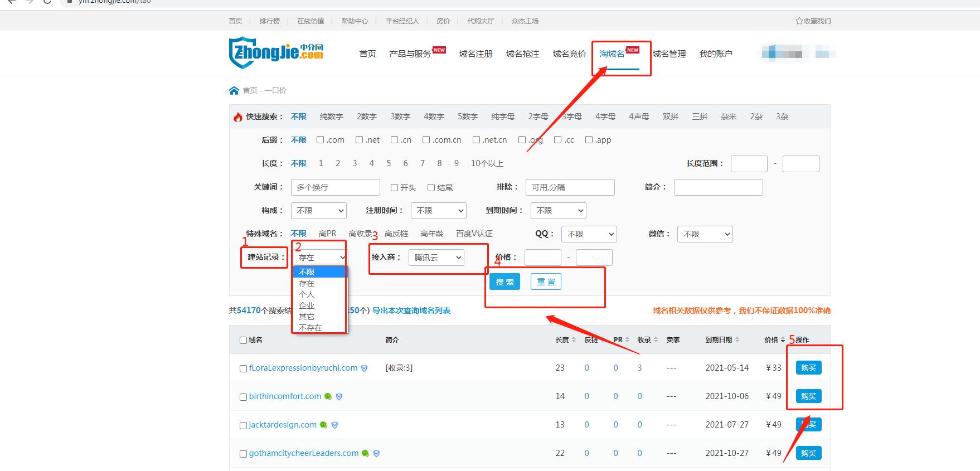The image size is (980, 471).
Task: Open the 注册时间 dropdown
Action: point(438,211)
